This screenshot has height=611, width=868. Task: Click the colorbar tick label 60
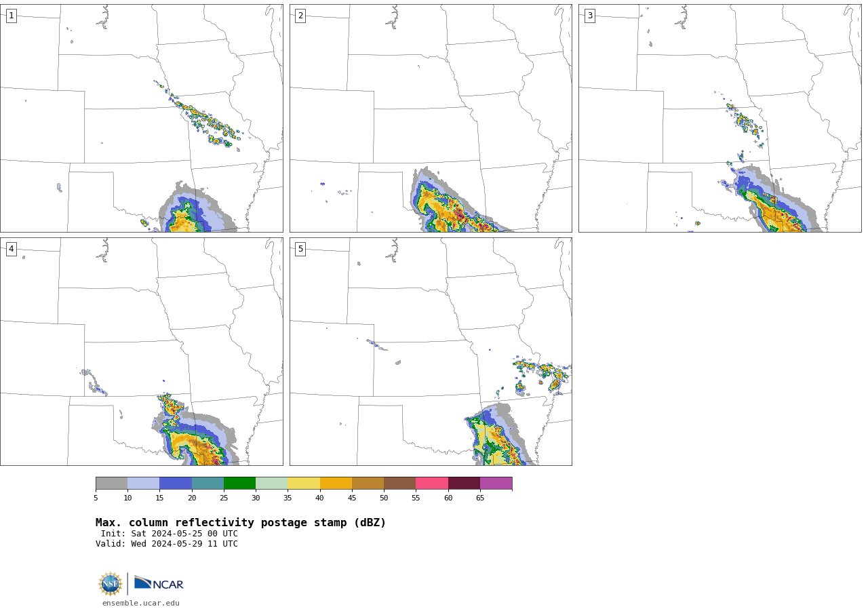(448, 498)
